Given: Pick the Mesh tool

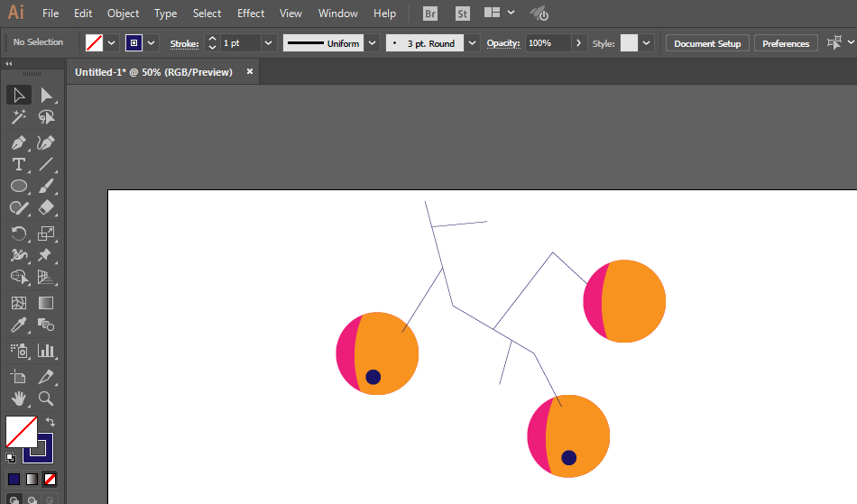Looking at the screenshot, I should (x=19, y=303).
